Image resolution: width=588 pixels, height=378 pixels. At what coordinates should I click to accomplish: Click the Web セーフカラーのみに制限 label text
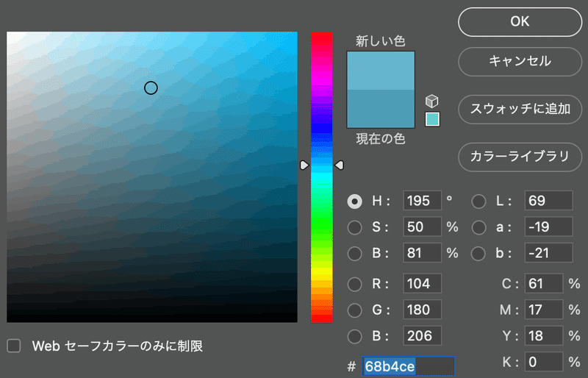118,346
